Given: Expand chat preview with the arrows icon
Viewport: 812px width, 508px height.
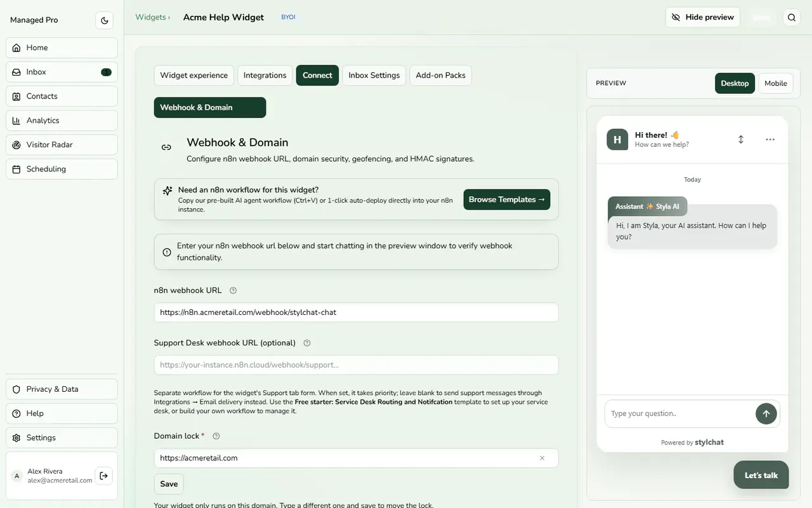Looking at the screenshot, I should click(740, 139).
